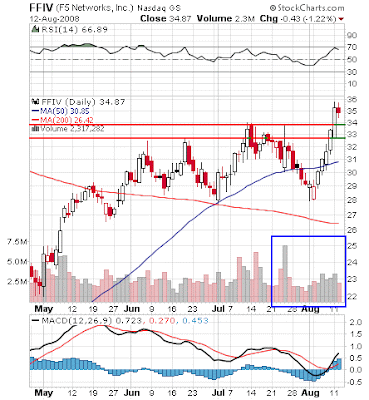
Task: Click the last blue MACD histogram bar
Action: (x=339, y=364)
